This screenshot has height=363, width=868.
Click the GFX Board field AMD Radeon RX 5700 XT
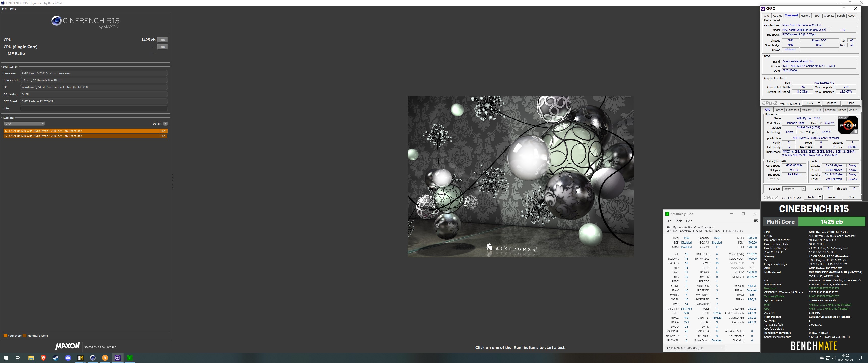(x=94, y=101)
